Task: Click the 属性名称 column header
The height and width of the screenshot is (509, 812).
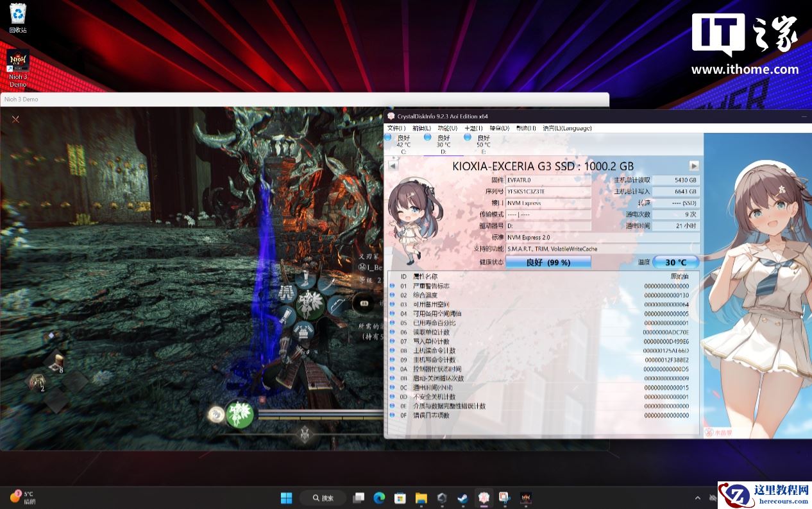Action: click(427, 277)
